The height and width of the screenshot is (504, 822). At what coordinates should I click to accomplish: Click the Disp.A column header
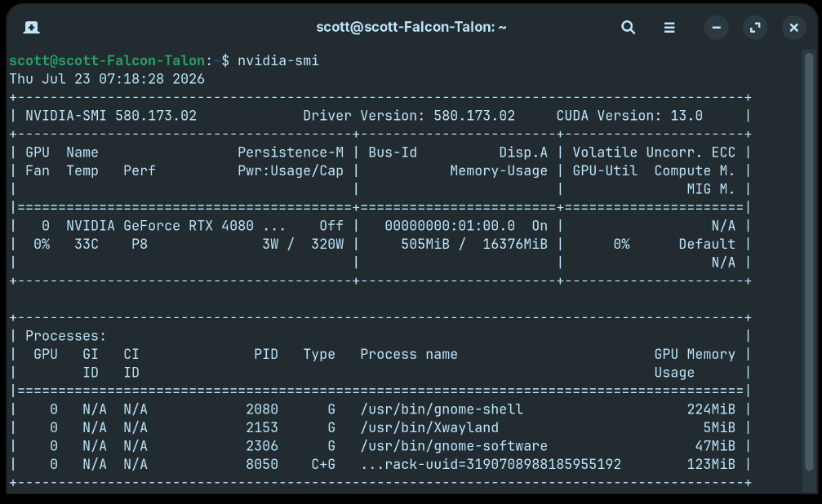(523, 153)
